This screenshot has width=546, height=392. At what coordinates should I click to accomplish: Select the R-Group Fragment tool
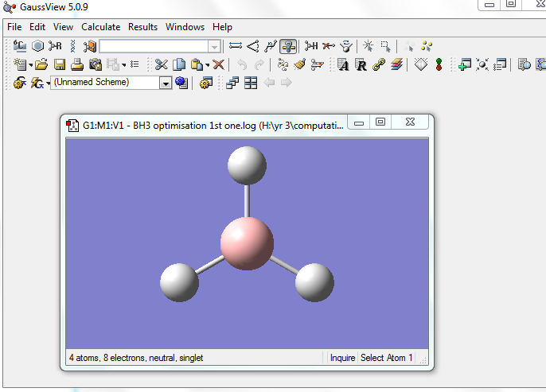click(55, 46)
